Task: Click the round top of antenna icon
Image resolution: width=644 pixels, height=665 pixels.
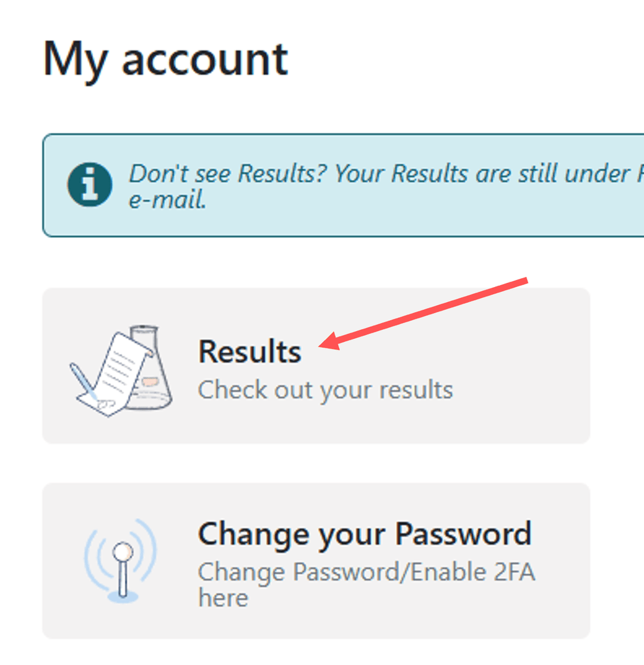Action: [x=123, y=550]
